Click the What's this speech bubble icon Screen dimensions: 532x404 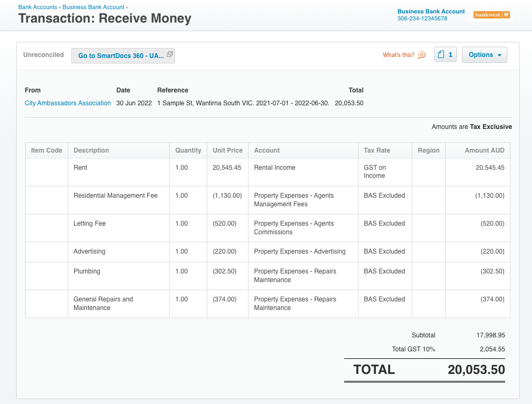(421, 55)
